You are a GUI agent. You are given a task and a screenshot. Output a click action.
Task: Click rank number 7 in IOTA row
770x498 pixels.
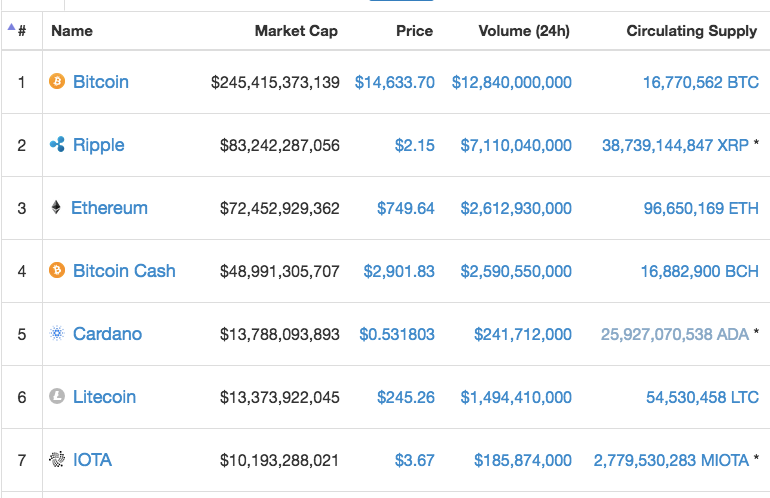pyautogui.click(x=22, y=460)
